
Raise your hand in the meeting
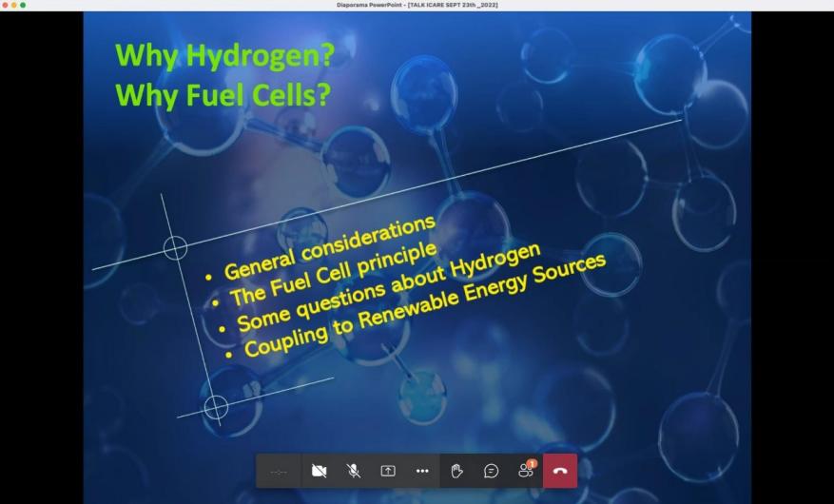coord(457,471)
